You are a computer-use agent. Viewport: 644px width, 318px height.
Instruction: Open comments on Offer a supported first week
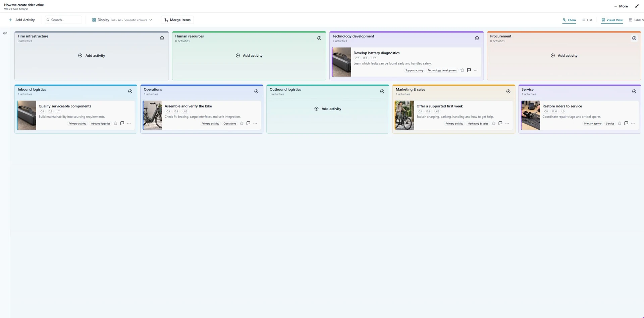click(x=500, y=123)
